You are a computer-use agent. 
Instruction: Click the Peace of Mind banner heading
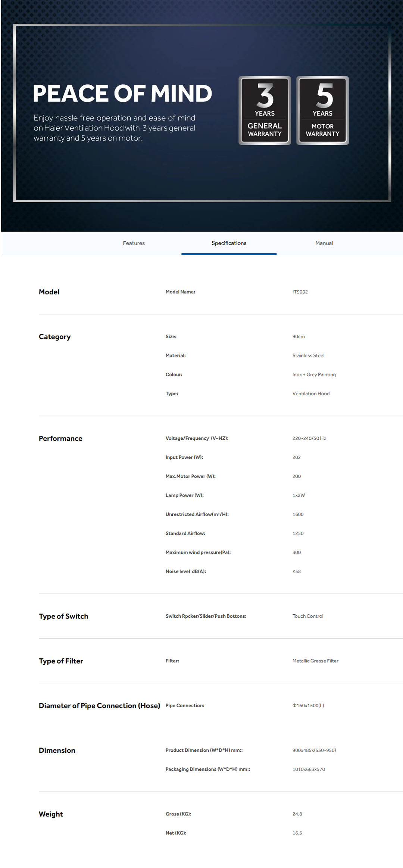tap(122, 93)
